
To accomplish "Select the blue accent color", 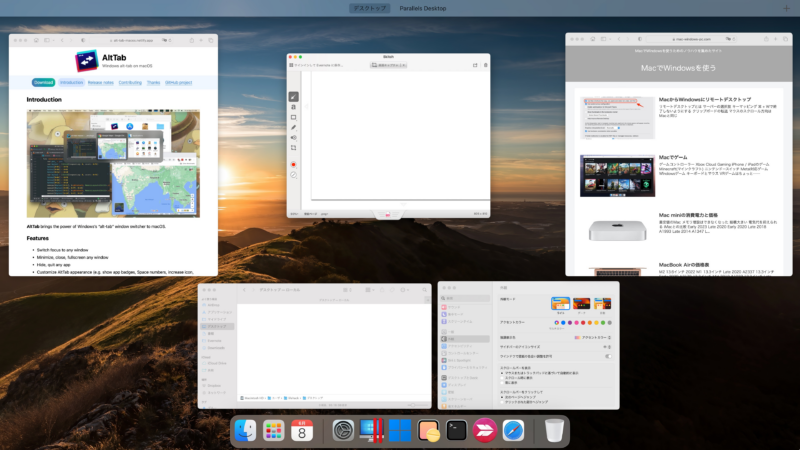I will pos(563,322).
